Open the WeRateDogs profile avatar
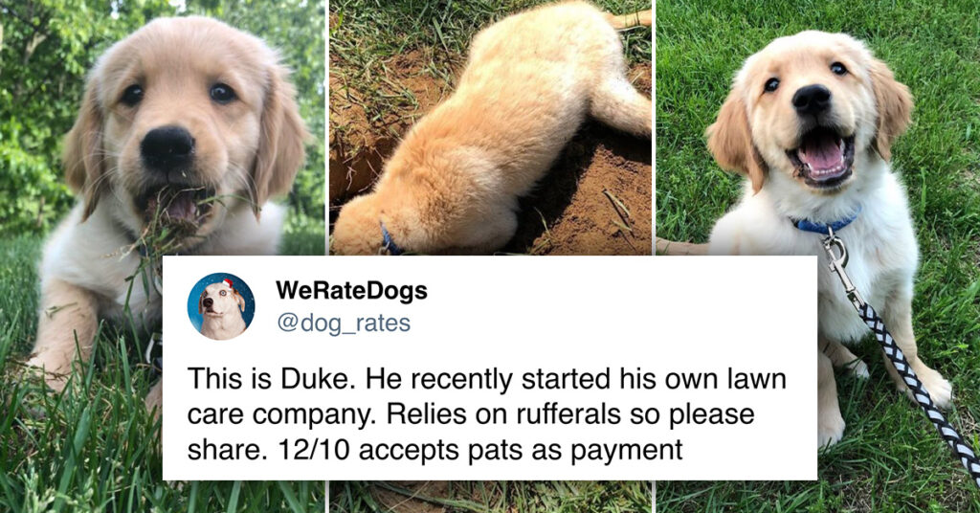This screenshot has width=980, height=513. [x=221, y=306]
